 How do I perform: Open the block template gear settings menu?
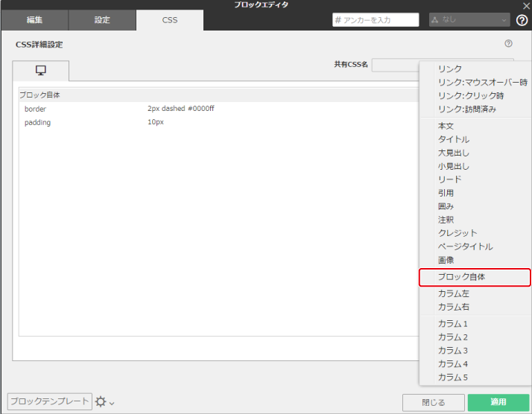click(104, 402)
